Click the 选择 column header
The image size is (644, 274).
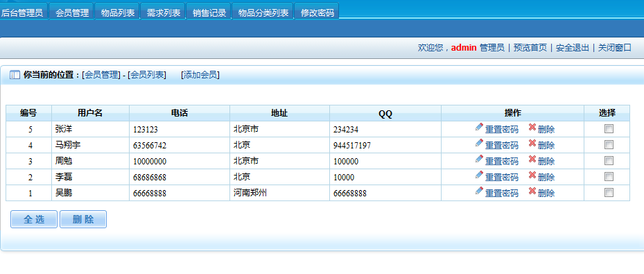607,113
